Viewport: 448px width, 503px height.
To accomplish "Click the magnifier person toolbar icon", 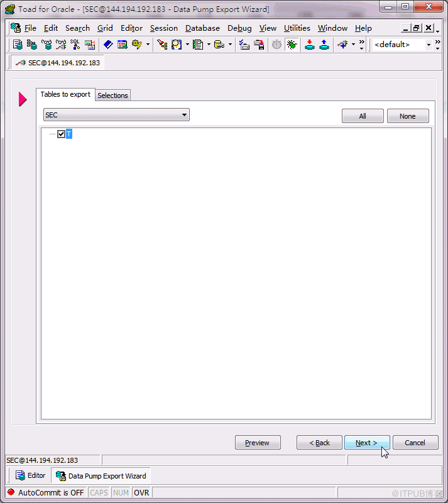I will (177, 45).
